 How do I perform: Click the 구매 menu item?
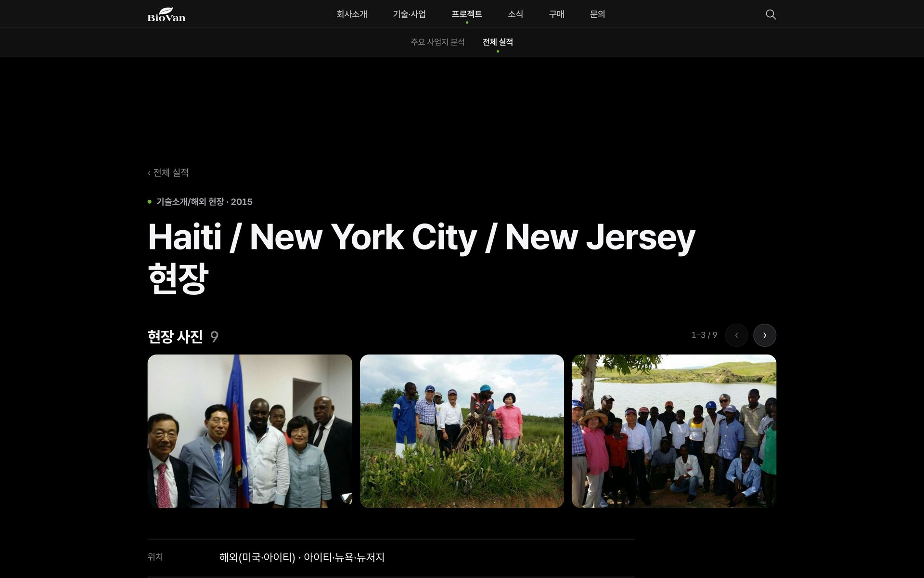point(556,14)
